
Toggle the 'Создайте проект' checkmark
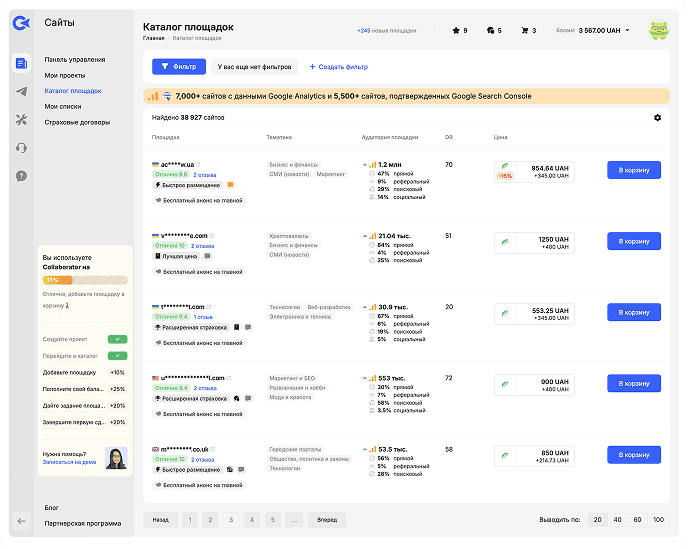[x=118, y=340]
